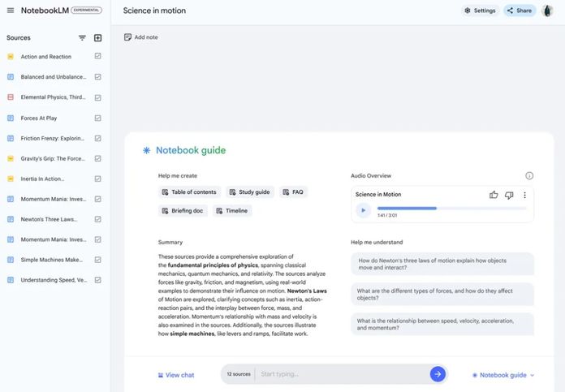
Task: Open the Newton's Three Laws source
Action: click(49, 219)
